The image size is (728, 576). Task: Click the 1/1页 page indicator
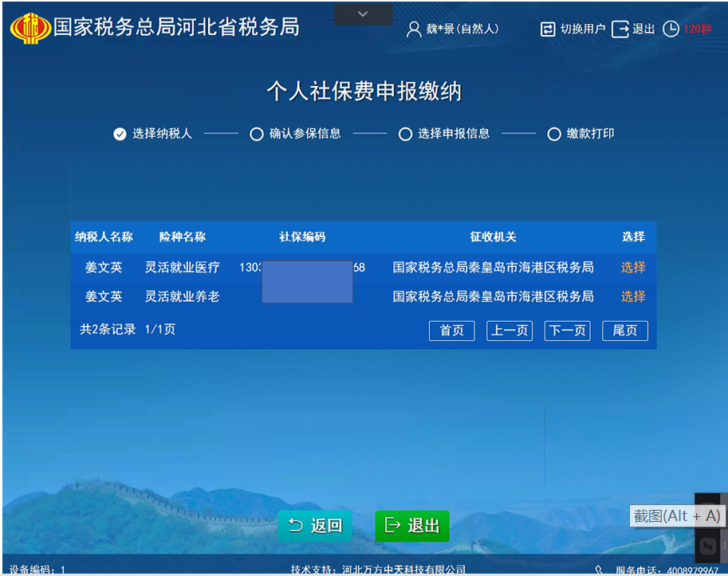tap(160, 329)
